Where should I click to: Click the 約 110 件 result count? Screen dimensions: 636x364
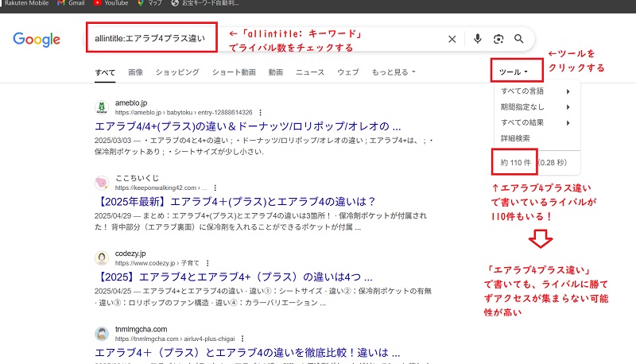pos(515,163)
